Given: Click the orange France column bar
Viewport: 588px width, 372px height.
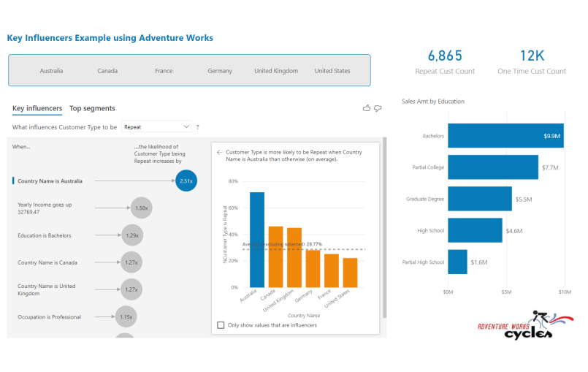Looking at the screenshot, I should coord(332,271).
